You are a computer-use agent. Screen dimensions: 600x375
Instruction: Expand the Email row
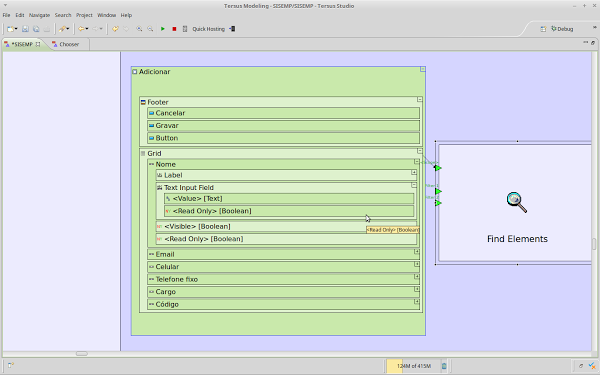(417, 252)
